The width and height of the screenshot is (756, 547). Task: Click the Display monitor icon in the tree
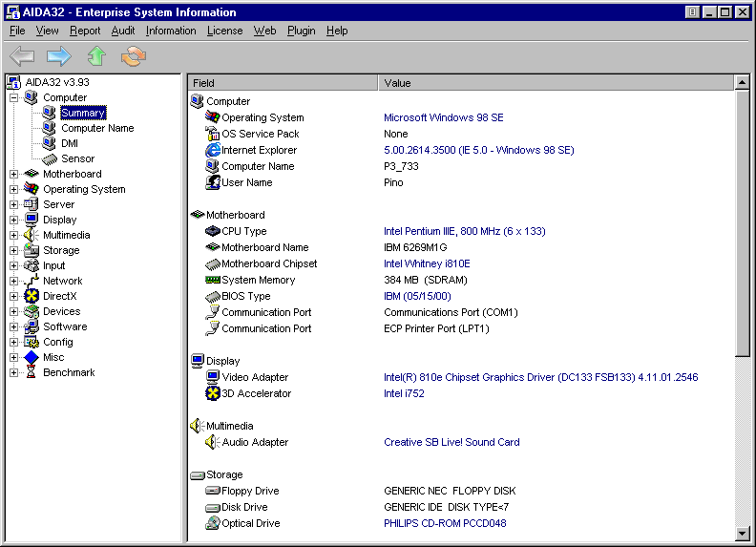click(31, 220)
